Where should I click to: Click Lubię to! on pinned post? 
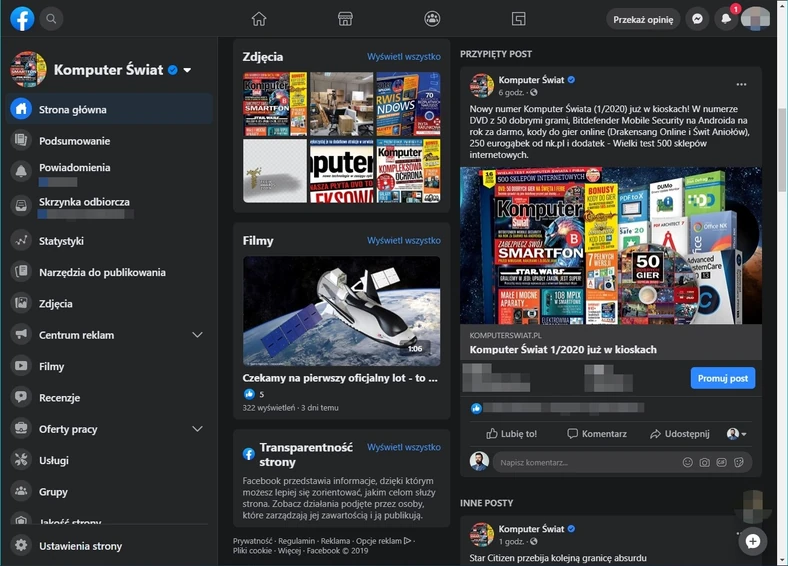coord(511,434)
